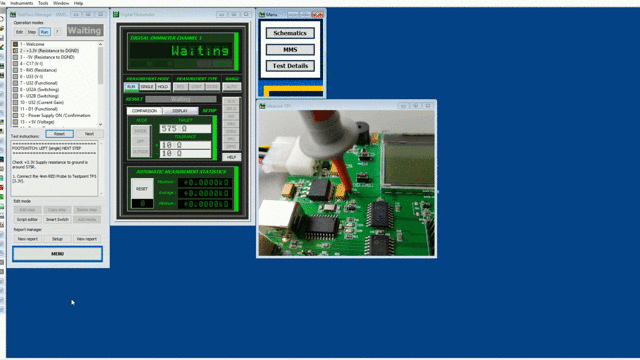Select the COMPARISON tab
640x360 pixels.
click(144, 111)
